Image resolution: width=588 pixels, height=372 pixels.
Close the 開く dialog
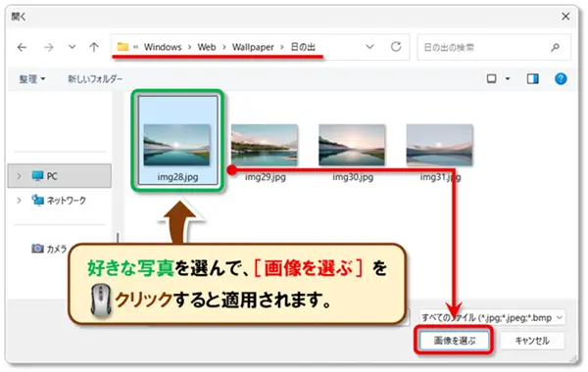[x=565, y=16]
